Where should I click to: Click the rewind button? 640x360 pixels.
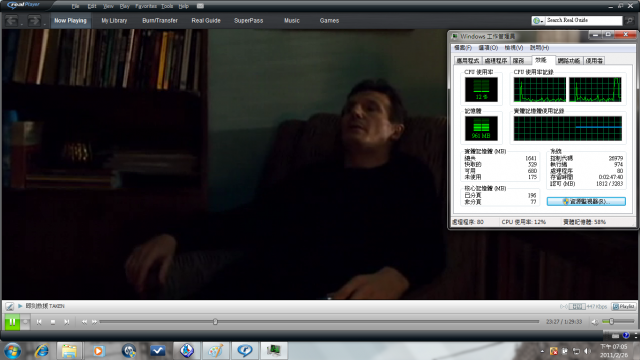pos(84,322)
